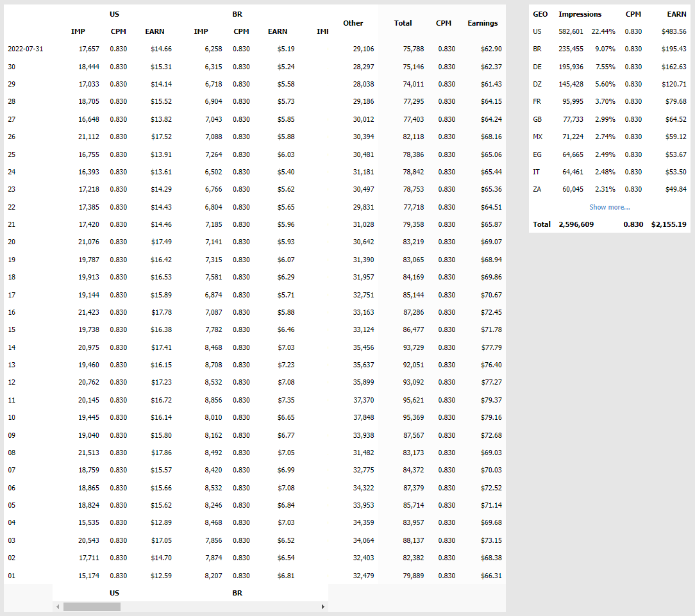Select daily earnings $69.07 on day 20
The image size is (695, 616).
pyautogui.click(x=491, y=242)
